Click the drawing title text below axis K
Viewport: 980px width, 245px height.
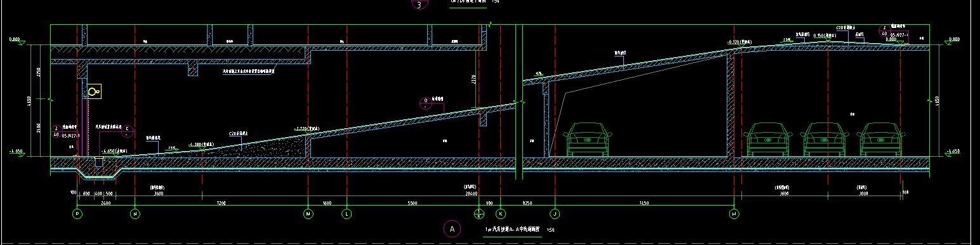512,228
